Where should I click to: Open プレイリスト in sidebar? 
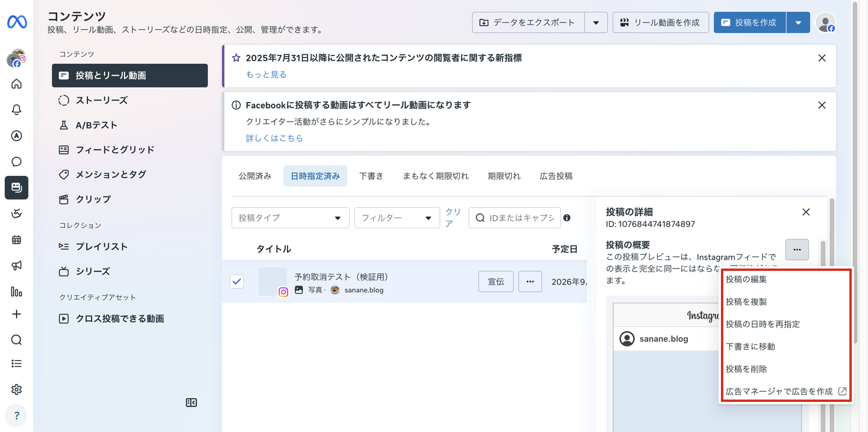[130, 247]
